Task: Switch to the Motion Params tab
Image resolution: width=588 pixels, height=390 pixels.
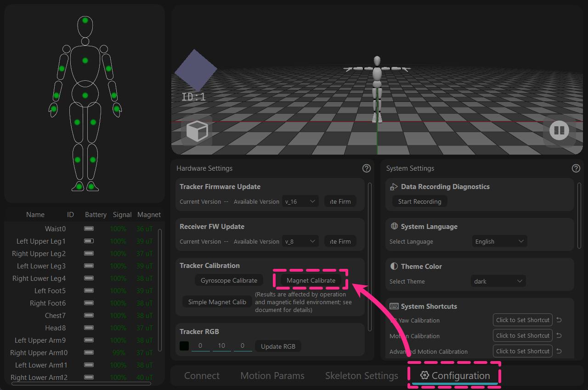Action: [x=272, y=376]
